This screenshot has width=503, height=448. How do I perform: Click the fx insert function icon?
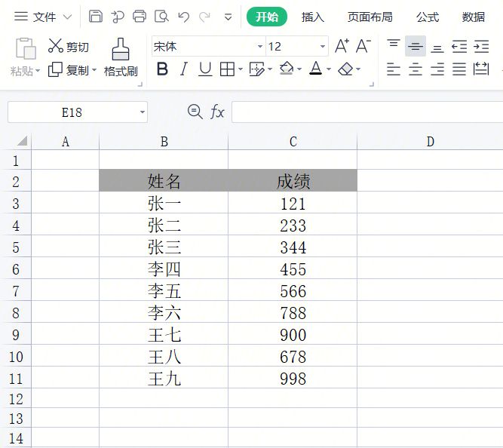point(217,112)
